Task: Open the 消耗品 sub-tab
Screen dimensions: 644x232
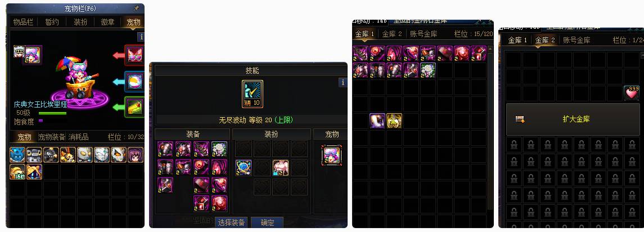Action: tap(78, 137)
